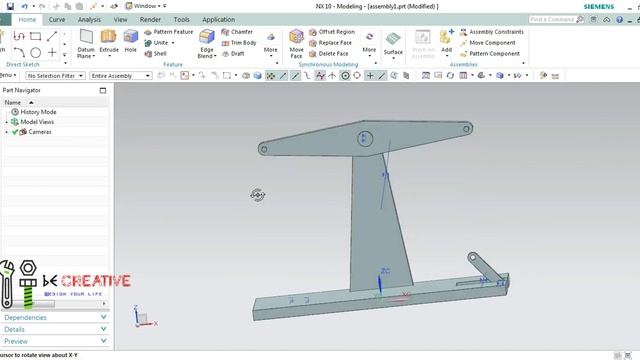The height and width of the screenshot is (360, 640).
Task: Select the Arc sketch tool
Action: click(19, 53)
